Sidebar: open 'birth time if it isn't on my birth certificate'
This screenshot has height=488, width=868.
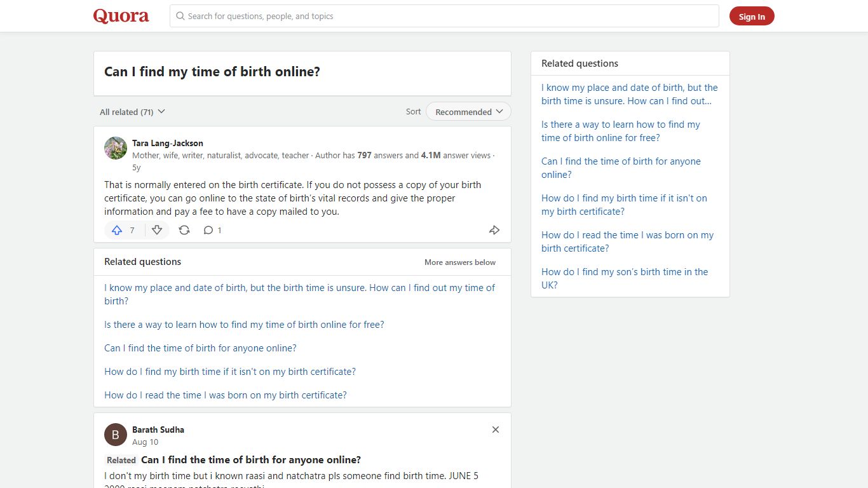pyautogui.click(x=624, y=205)
